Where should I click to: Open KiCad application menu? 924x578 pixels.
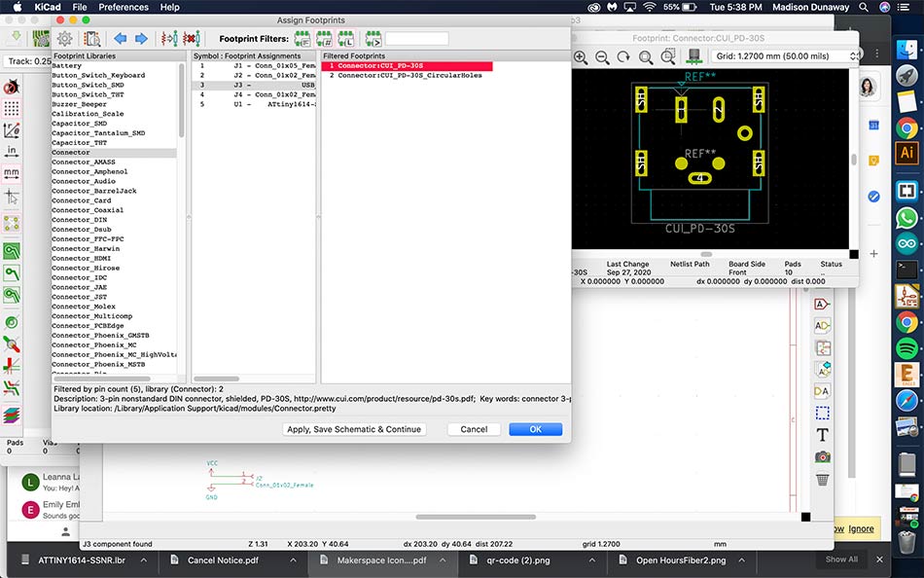47,7
